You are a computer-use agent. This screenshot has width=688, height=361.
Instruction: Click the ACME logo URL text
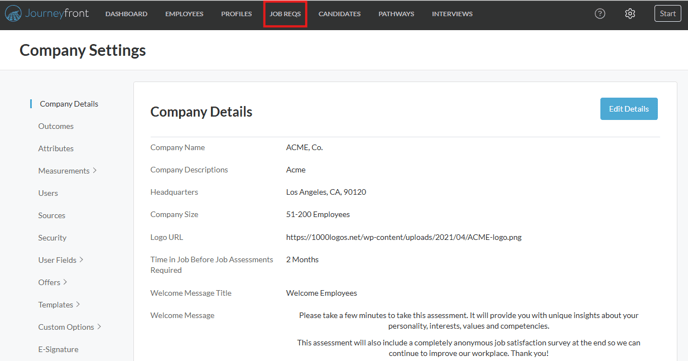(x=404, y=237)
